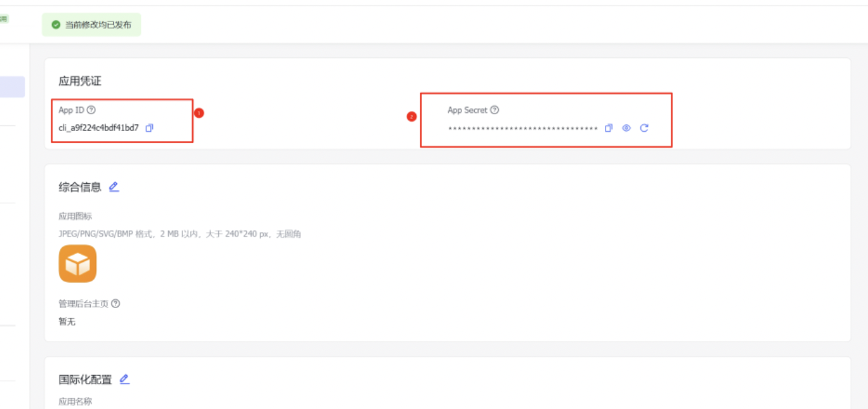Reveal the hidden App Secret via eye icon
The image size is (868, 409).
click(x=626, y=128)
